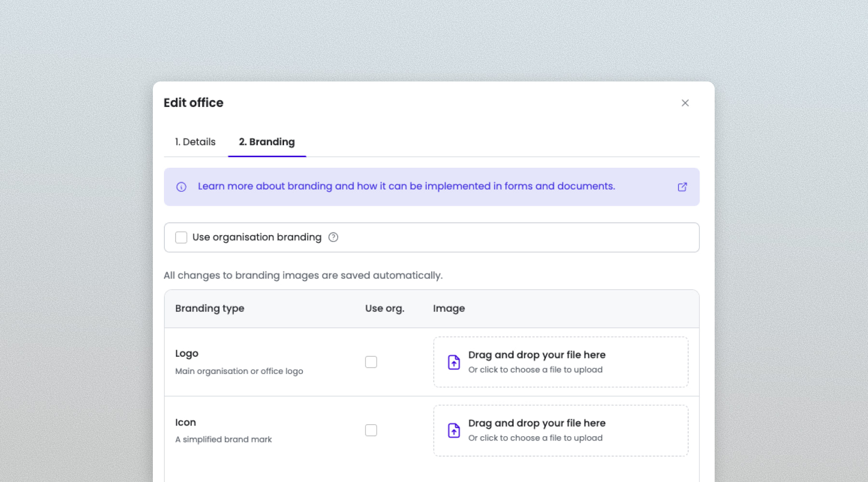Screen dimensions: 868x482
Task: Select the 2. Branding tab
Action: (x=267, y=142)
